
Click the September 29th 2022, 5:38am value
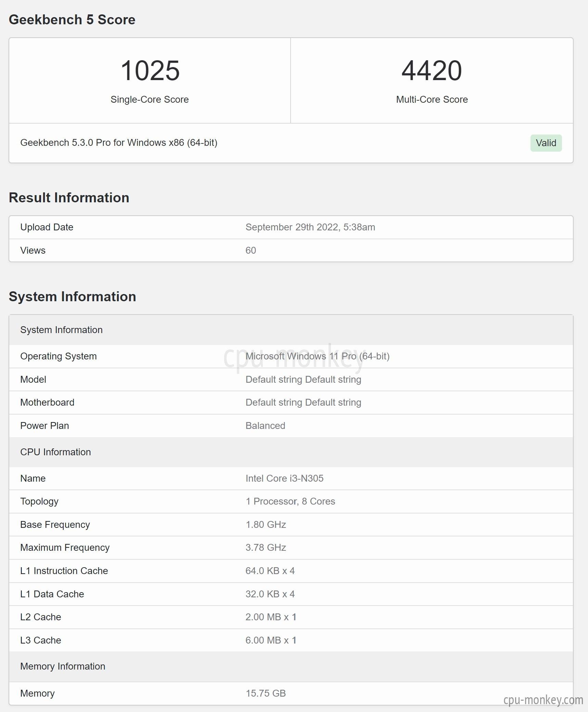[x=310, y=227]
